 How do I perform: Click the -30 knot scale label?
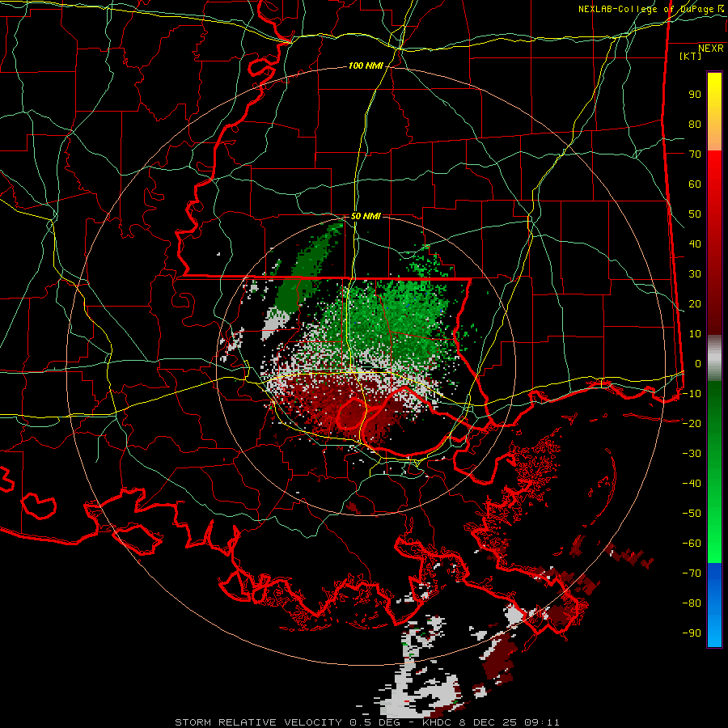(692, 454)
